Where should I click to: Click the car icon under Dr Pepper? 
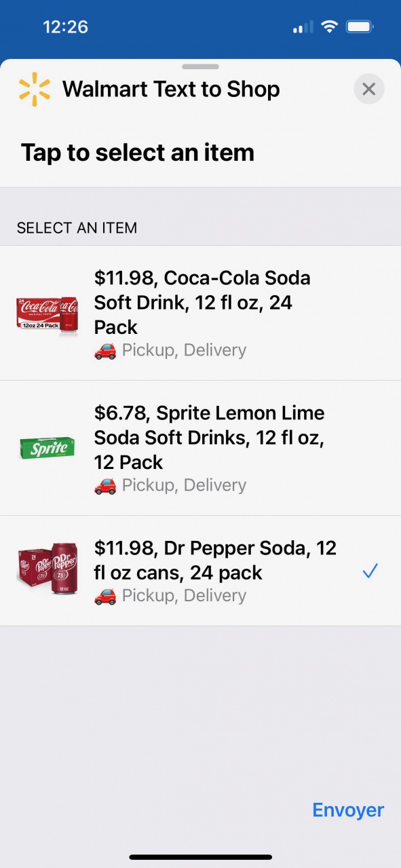(105, 596)
